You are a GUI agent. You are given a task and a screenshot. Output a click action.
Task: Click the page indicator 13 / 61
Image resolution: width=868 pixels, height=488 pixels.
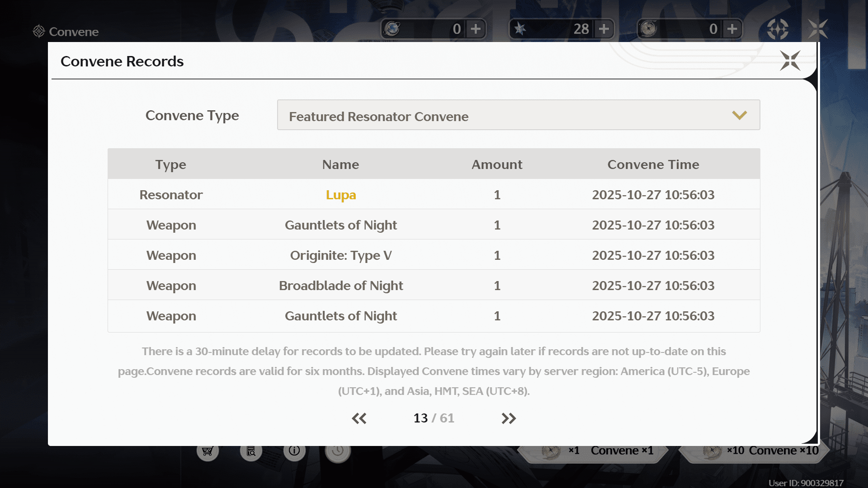(x=434, y=418)
